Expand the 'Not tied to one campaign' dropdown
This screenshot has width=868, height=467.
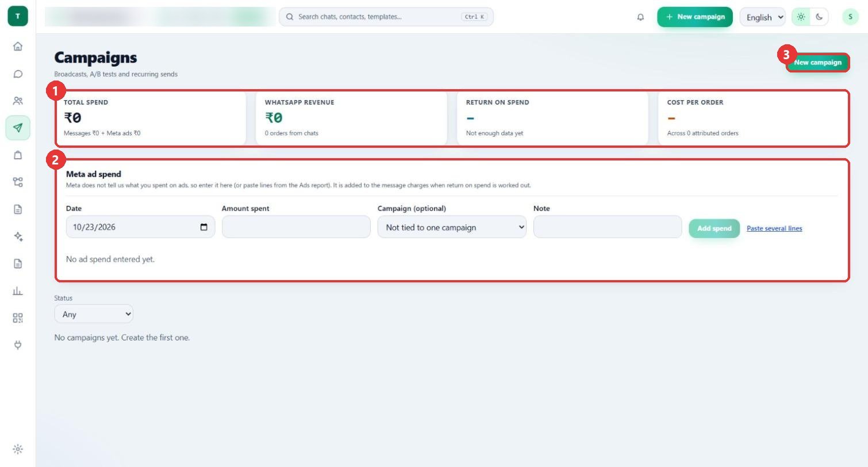pos(452,227)
